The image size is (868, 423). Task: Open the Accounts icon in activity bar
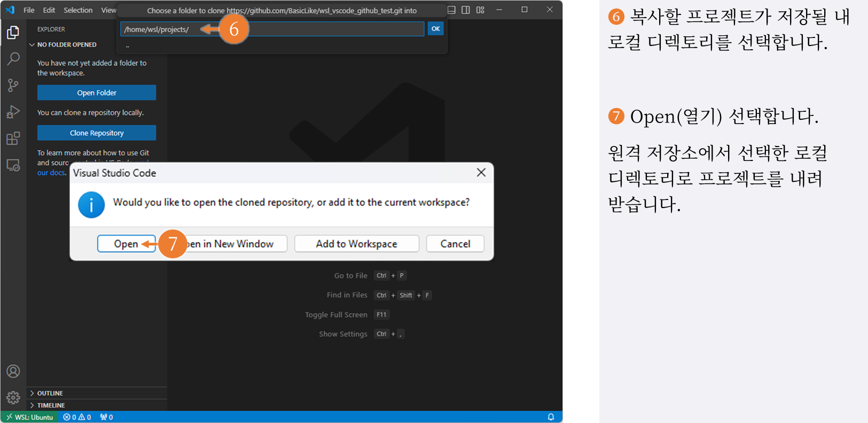point(13,371)
